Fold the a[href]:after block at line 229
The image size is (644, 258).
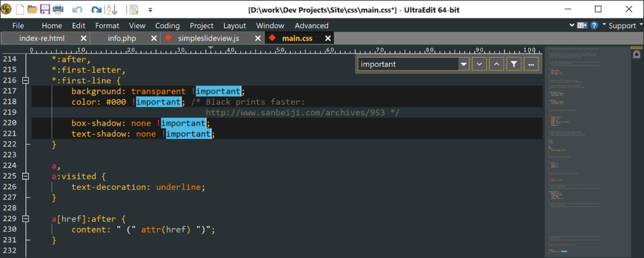[25, 219]
